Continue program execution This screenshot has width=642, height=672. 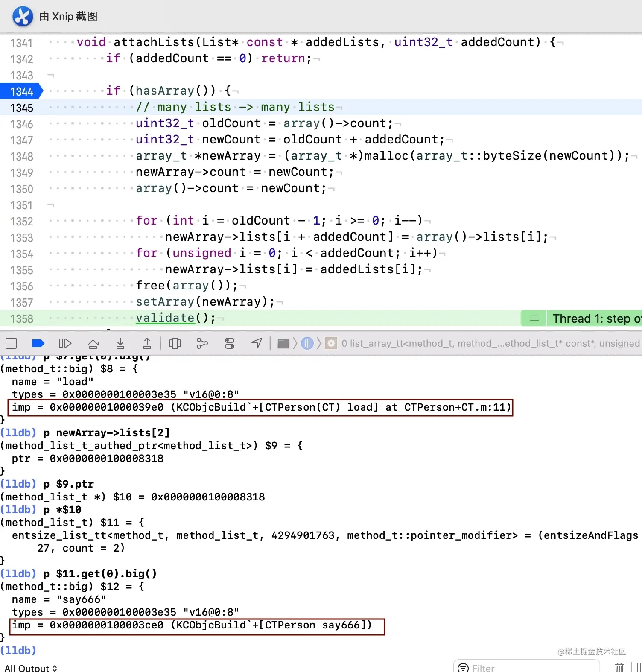pos(65,343)
